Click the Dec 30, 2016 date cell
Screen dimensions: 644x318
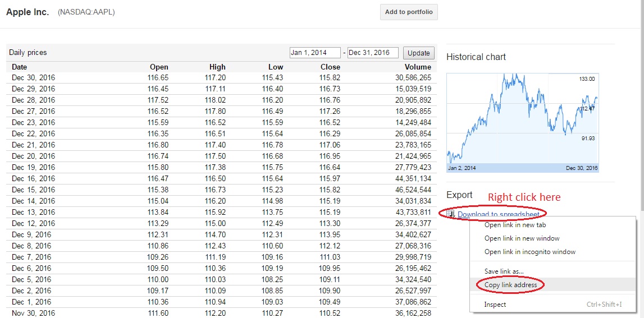tap(33, 77)
